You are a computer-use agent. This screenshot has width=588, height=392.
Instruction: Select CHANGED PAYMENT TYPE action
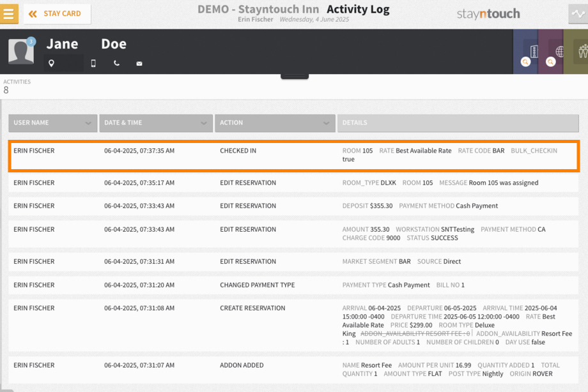(257, 285)
